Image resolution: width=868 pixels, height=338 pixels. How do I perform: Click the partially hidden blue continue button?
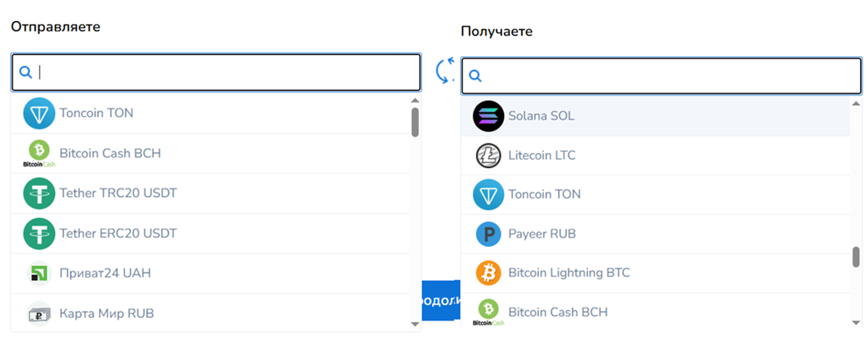point(441,301)
